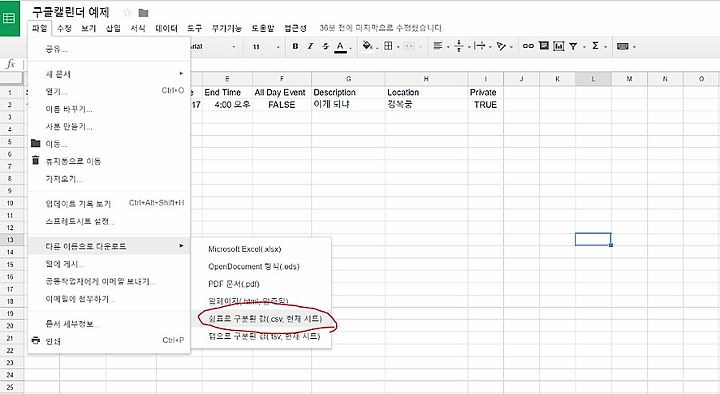
Task: Expand the functions sigma dropdown arrow
Action: click(605, 46)
